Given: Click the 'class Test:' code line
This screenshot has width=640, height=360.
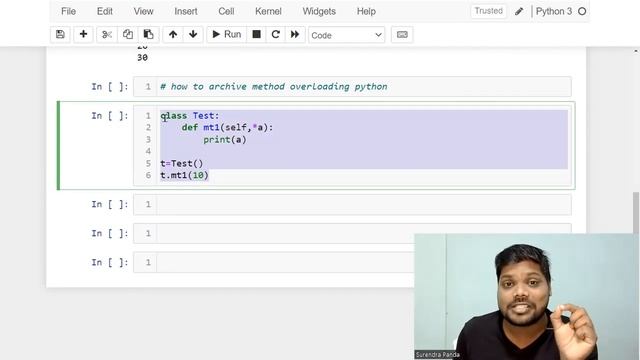Looking at the screenshot, I should 190,116.
